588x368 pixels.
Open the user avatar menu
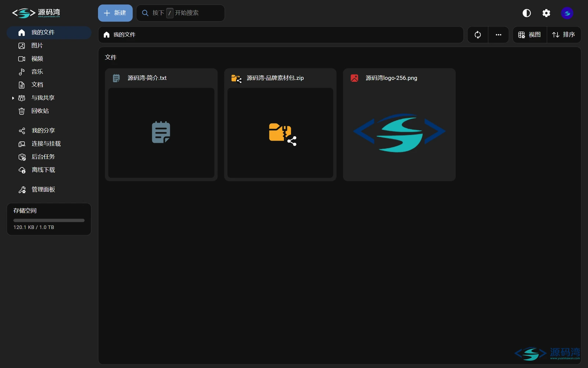coord(567,13)
